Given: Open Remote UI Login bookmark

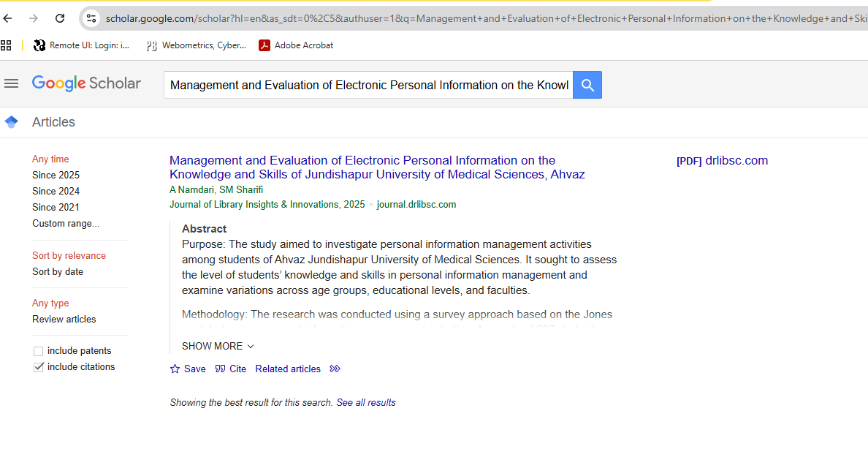Looking at the screenshot, I should point(81,45).
